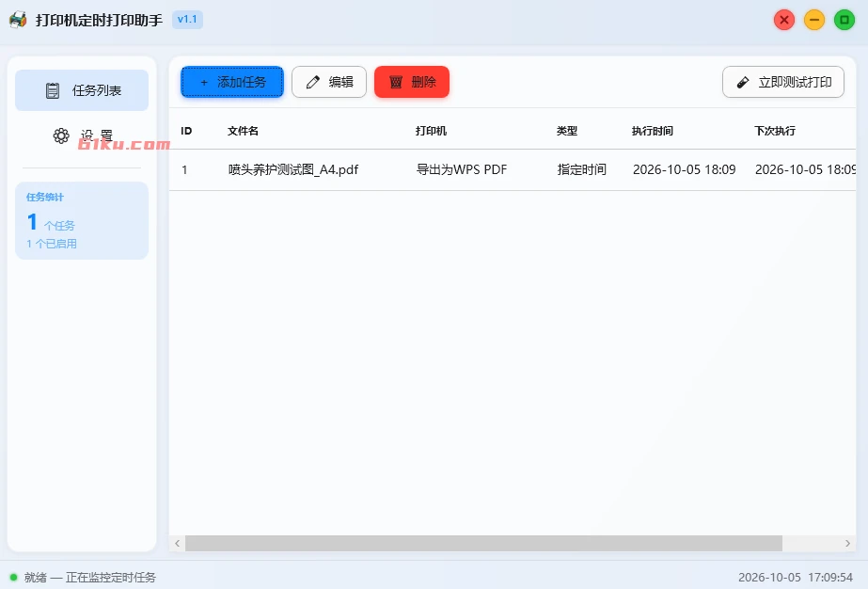Click the scrollbar right arrow
The height and width of the screenshot is (589, 868).
847,543
